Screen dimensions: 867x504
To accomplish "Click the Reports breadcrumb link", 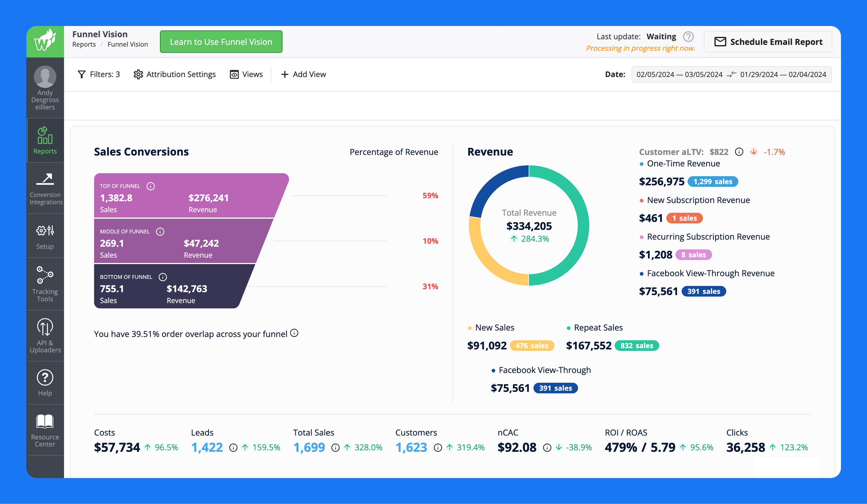I will 84,44.
